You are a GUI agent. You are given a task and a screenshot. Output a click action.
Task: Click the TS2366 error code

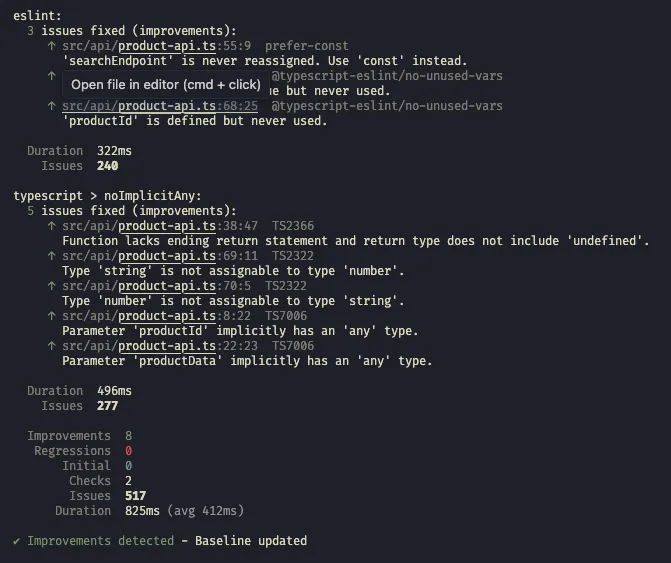[294, 226]
